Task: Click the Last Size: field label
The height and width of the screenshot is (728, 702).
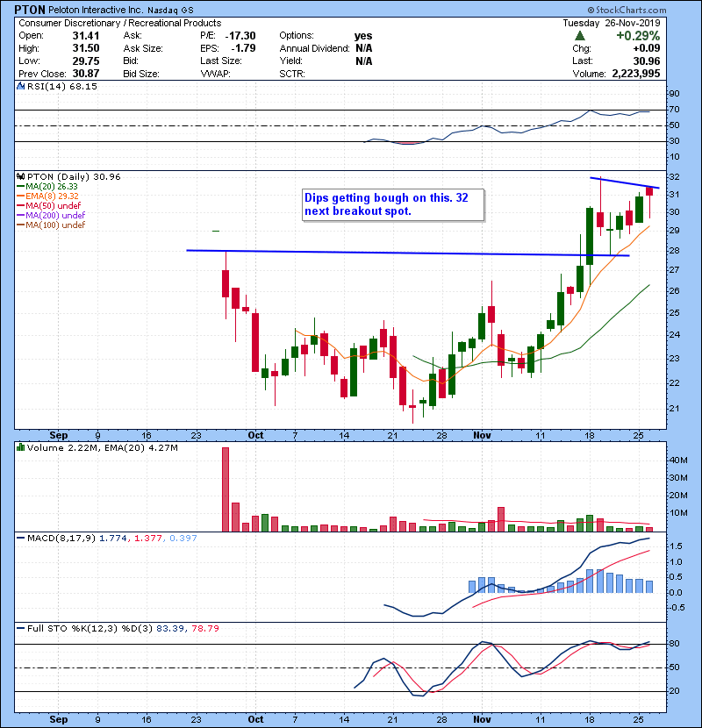Action: coord(221,61)
